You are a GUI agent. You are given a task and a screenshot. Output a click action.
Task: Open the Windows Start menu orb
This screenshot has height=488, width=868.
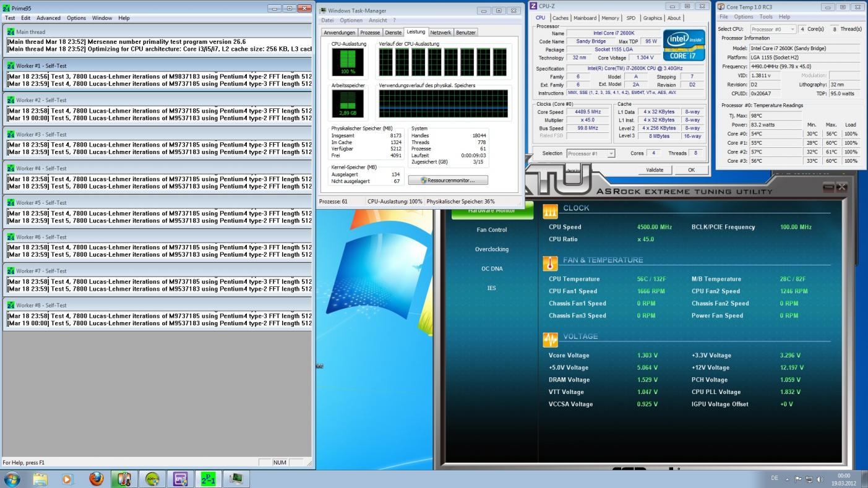[12, 479]
